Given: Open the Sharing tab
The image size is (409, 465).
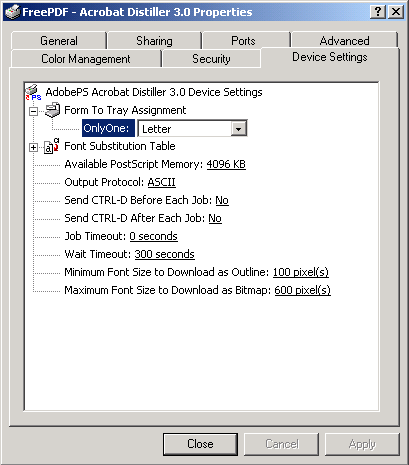Looking at the screenshot, I should point(154,41).
